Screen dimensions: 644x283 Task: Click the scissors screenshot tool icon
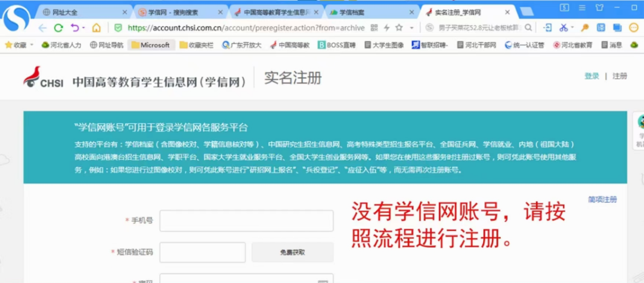click(563, 28)
